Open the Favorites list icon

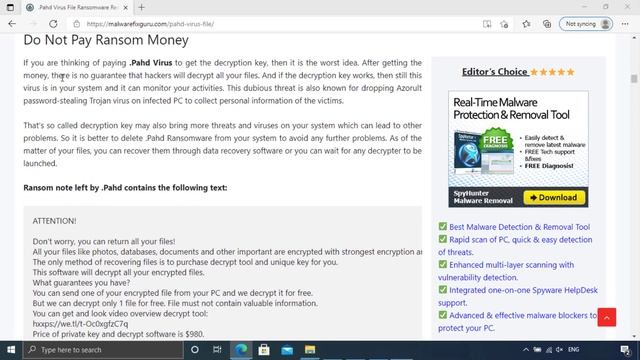tap(527, 24)
